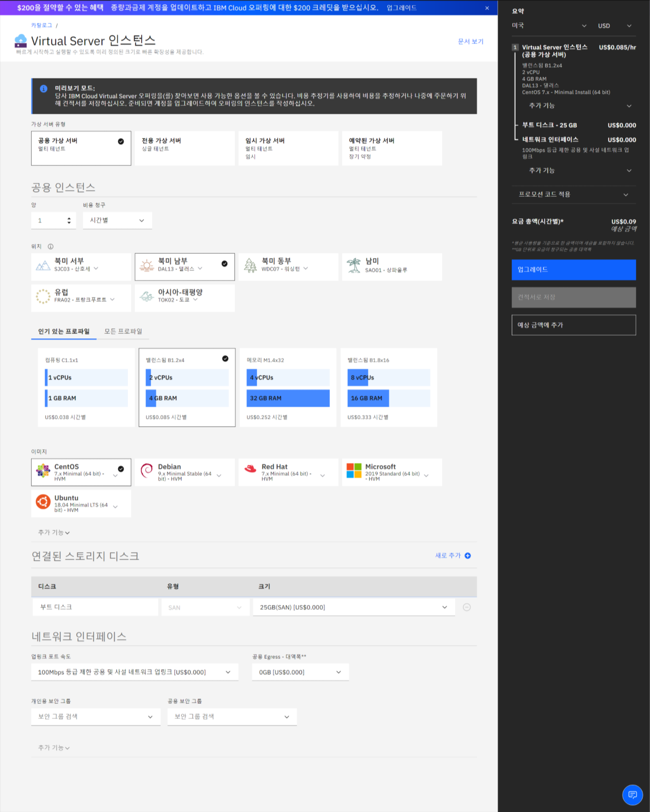Image resolution: width=650 pixels, height=812 pixels.
Task: Click the 8 vCPUs usage bar
Action: [389, 378]
